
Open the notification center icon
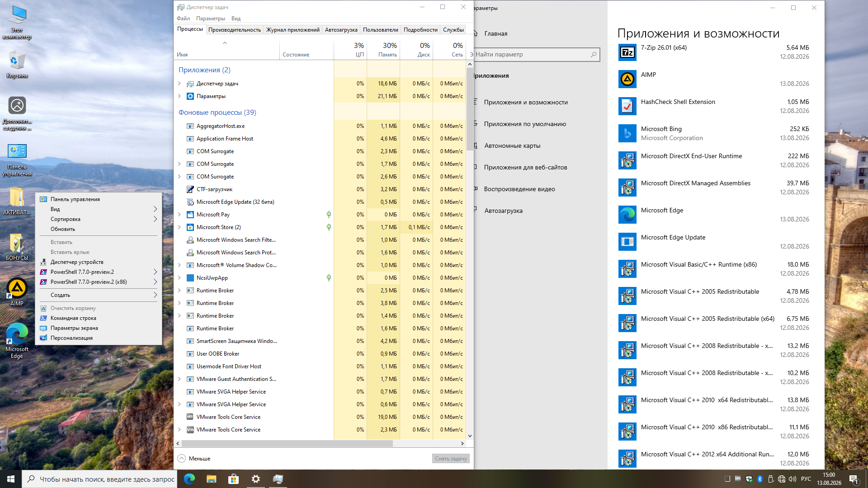pyautogui.click(x=854, y=479)
